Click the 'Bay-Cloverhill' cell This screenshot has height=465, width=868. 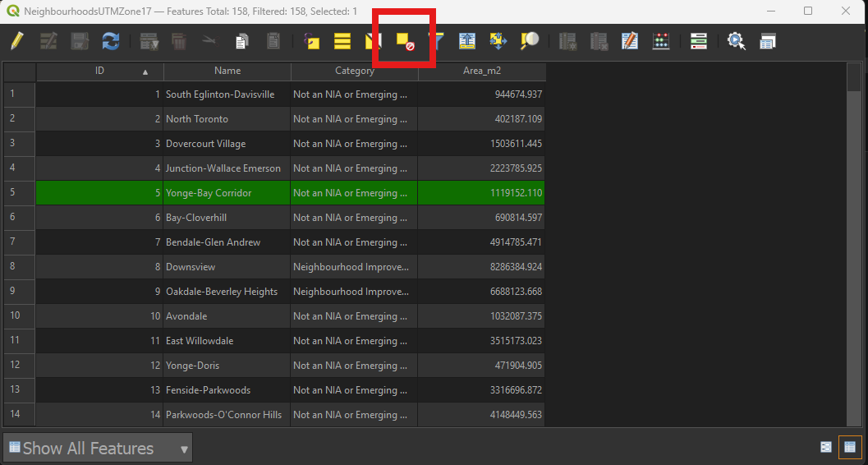(227, 218)
